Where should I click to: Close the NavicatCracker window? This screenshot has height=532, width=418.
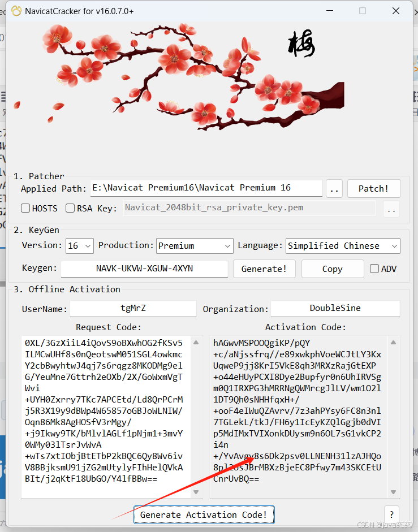(396, 11)
